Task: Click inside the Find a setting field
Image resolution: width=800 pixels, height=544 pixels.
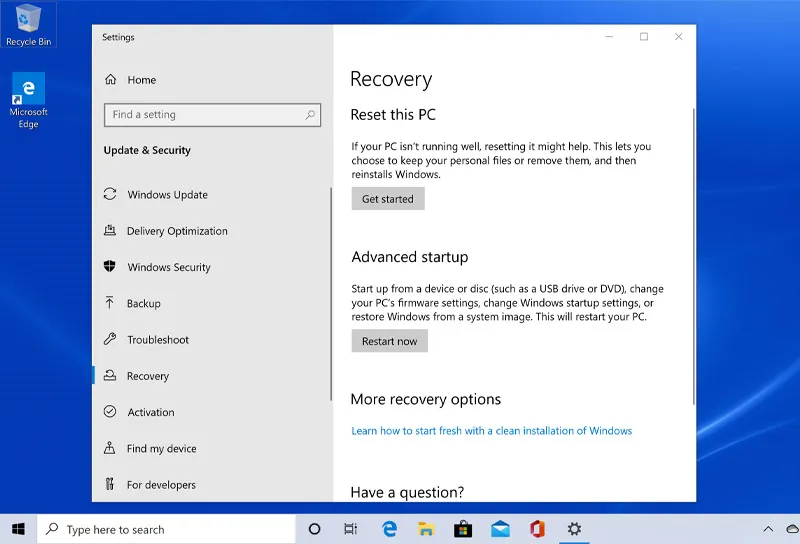Action: [x=205, y=115]
